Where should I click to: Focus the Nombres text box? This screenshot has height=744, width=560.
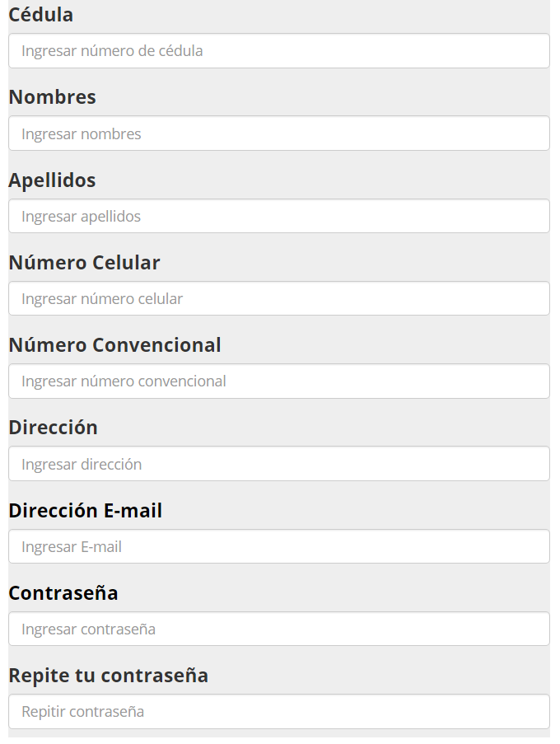pos(278,133)
